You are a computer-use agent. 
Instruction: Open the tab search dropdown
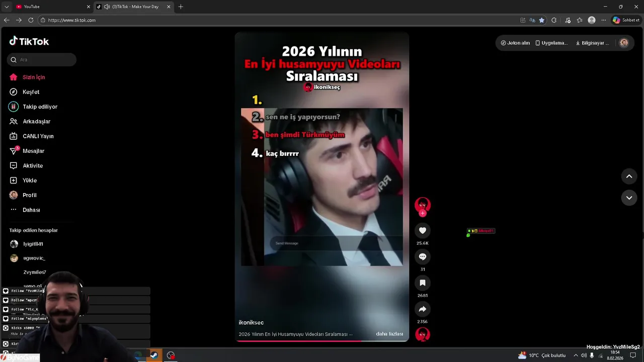(6, 7)
